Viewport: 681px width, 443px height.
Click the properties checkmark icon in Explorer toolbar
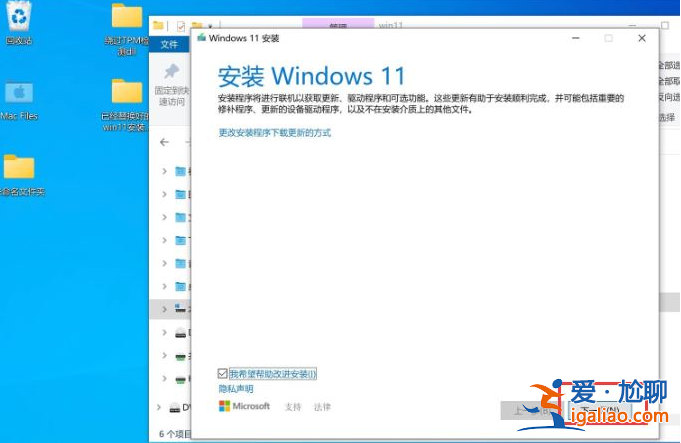[x=181, y=26]
